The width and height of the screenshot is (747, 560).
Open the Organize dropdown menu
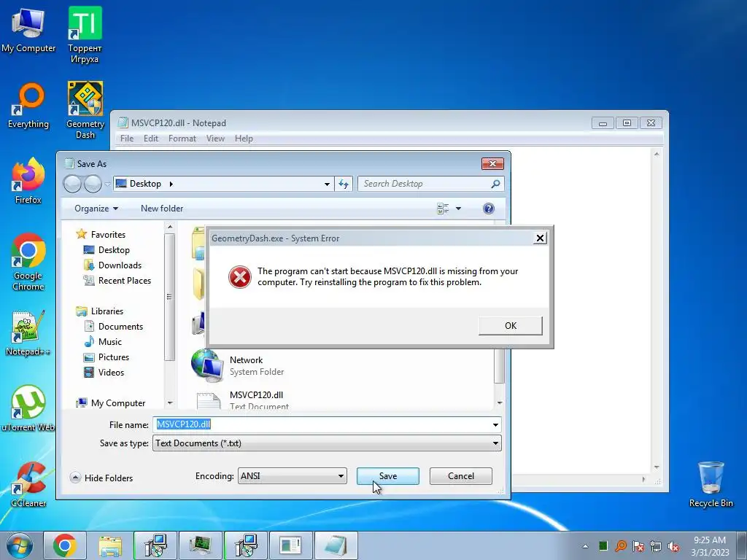(x=96, y=209)
